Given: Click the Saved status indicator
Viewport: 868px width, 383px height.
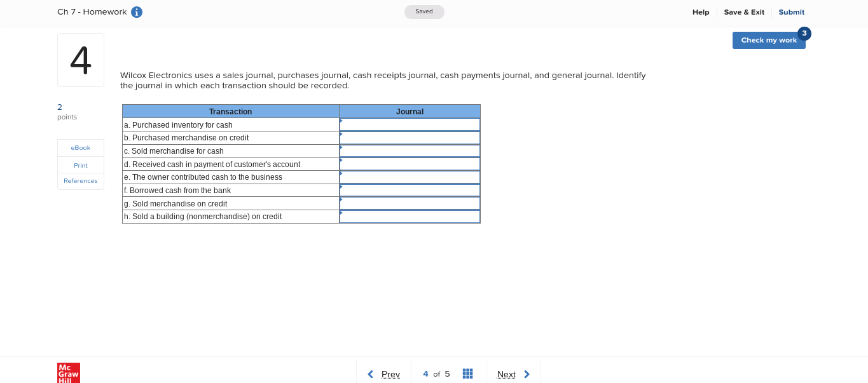Looking at the screenshot, I should 424,11.
